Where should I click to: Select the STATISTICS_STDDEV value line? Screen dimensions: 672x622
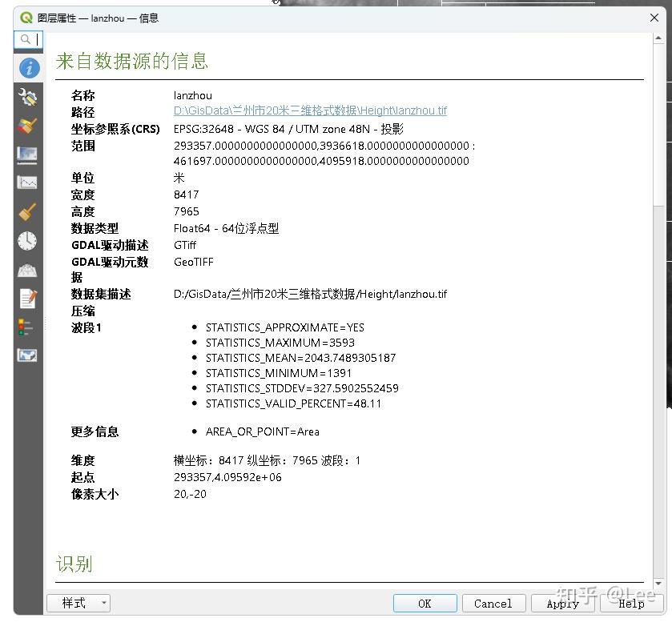point(302,388)
